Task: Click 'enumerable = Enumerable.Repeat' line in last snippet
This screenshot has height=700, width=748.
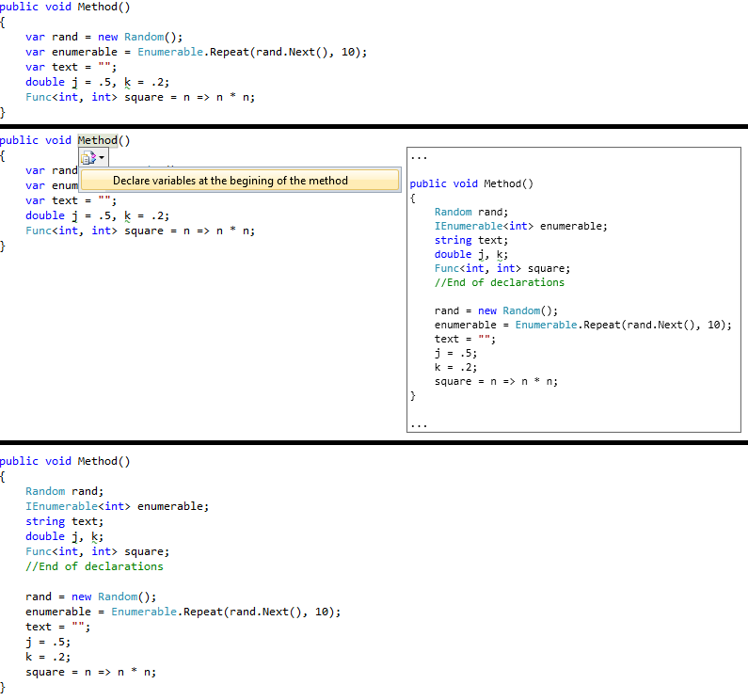Action: tap(183, 612)
